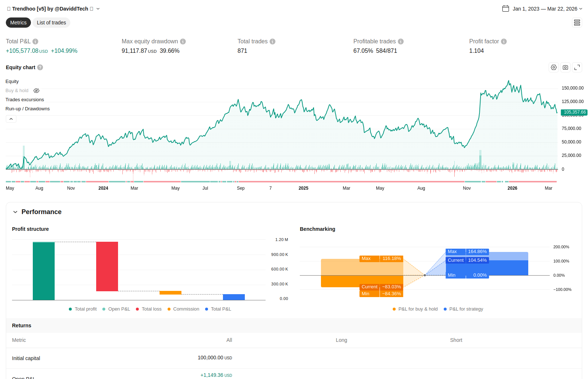The height and width of the screenshot is (379, 588).
Task: Click the chart settings hexagon icon
Action: click(x=554, y=67)
